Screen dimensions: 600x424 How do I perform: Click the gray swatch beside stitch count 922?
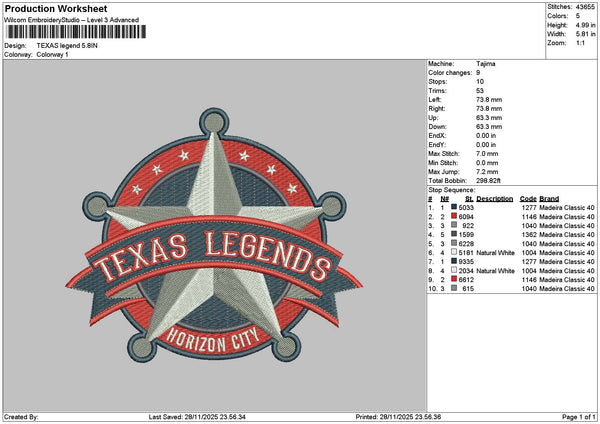(x=454, y=225)
